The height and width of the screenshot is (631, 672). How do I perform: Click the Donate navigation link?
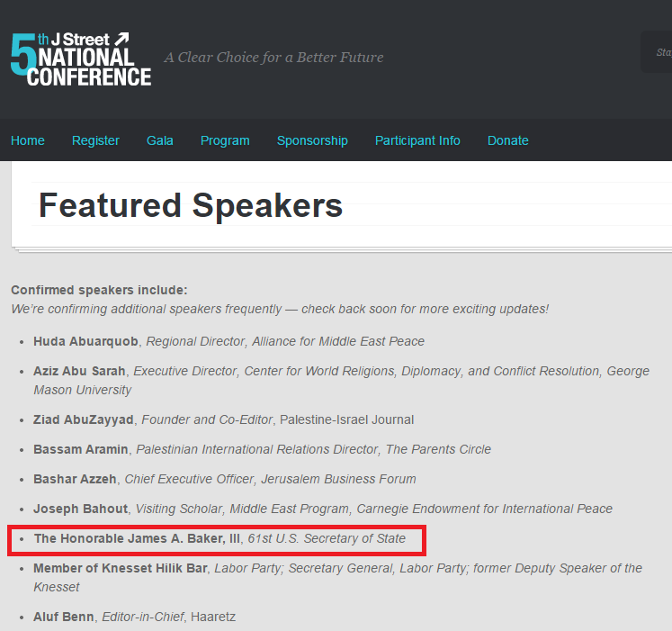[508, 140]
